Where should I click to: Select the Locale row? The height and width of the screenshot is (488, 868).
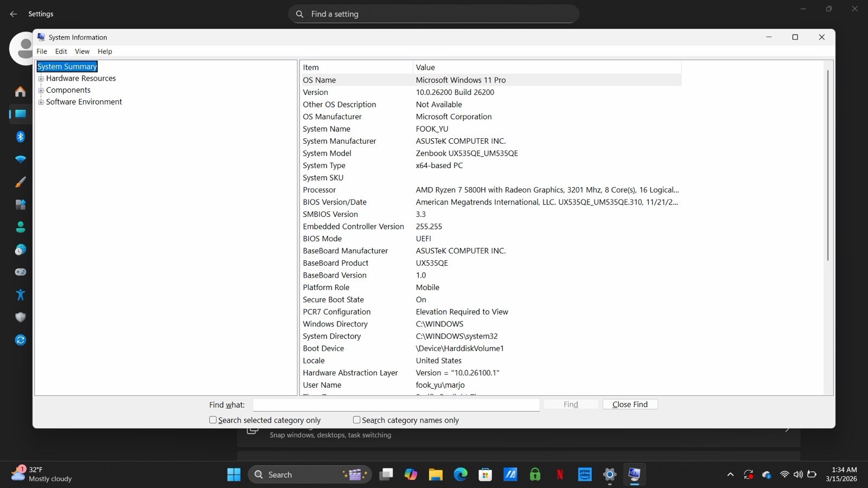(490, 361)
